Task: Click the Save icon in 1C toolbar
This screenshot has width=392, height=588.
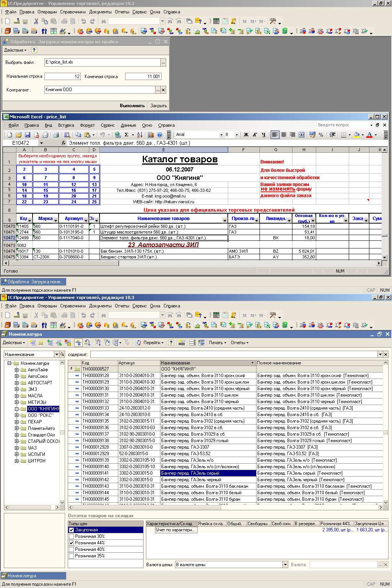Action: click(25, 21)
